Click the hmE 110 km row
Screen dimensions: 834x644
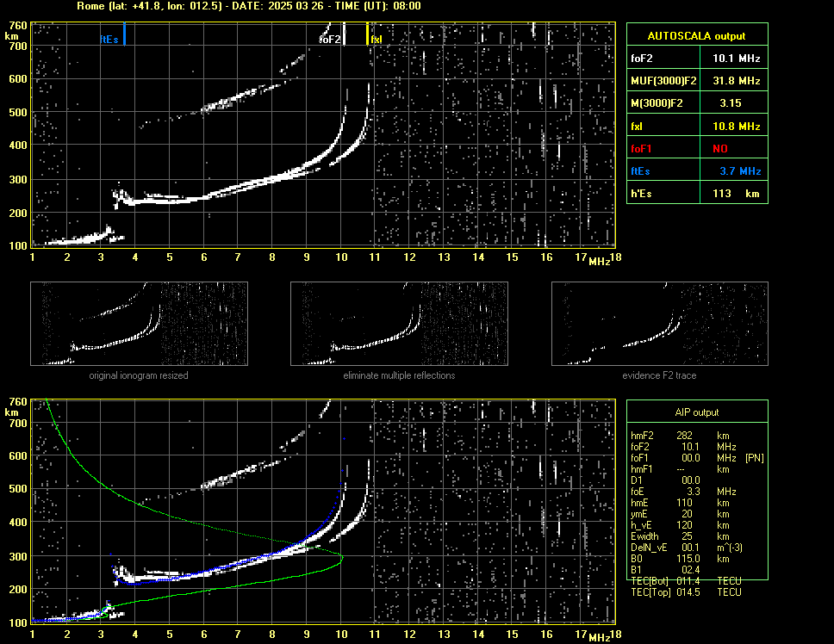coord(680,503)
